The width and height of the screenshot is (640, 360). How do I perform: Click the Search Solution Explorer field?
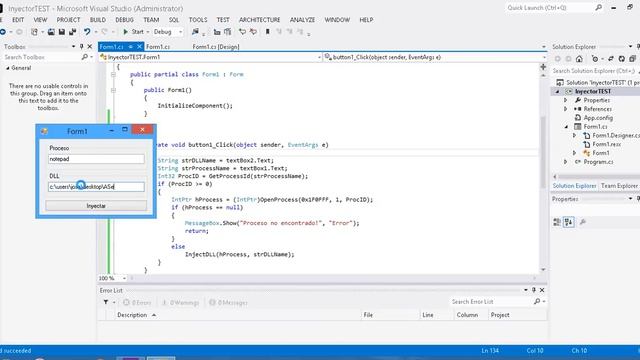point(595,71)
